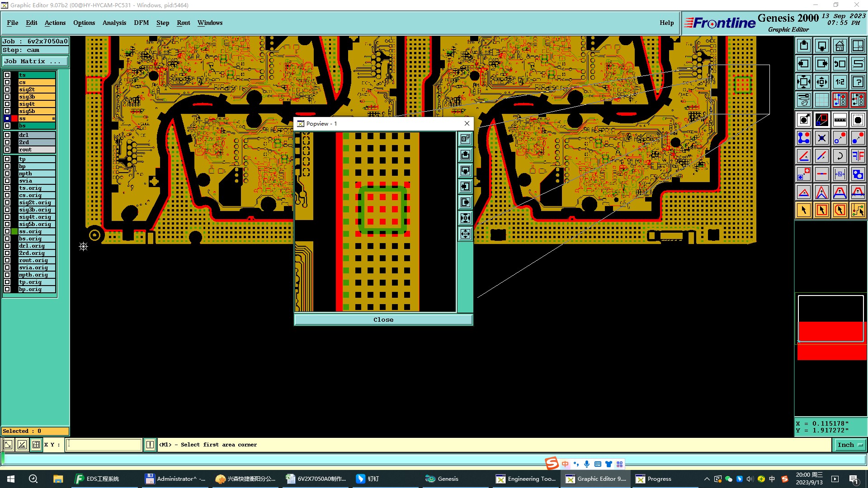Viewport: 868px width, 488px height.
Task: Select the plain arrow pointer selection tool
Action: pyautogui.click(x=804, y=210)
